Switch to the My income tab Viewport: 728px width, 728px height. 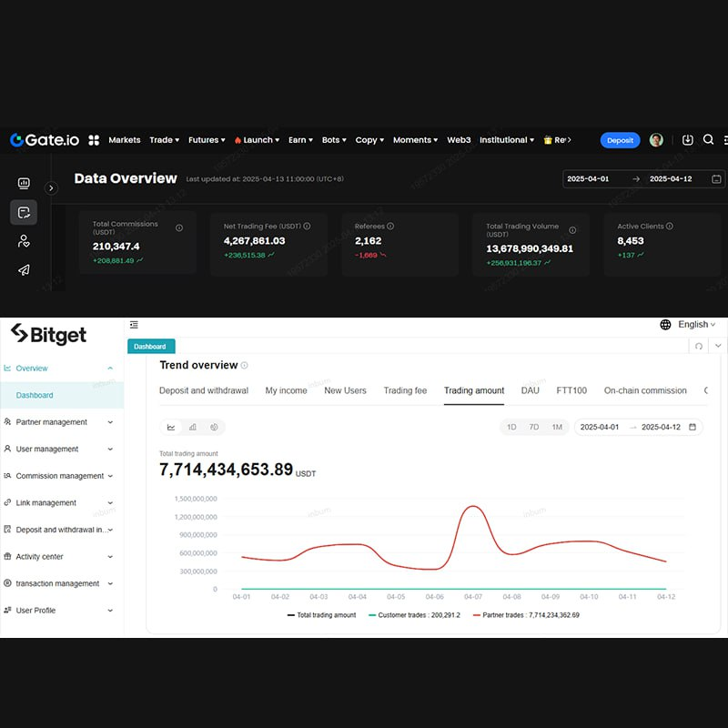tap(286, 390)
